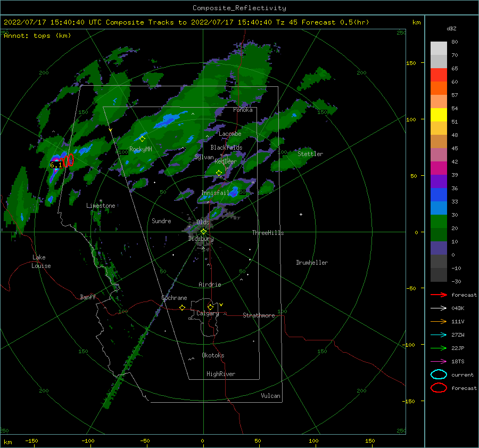Click the yellow diamond radar center marker
This screenshot has width=479, height=448.
(x=203, y=232)
